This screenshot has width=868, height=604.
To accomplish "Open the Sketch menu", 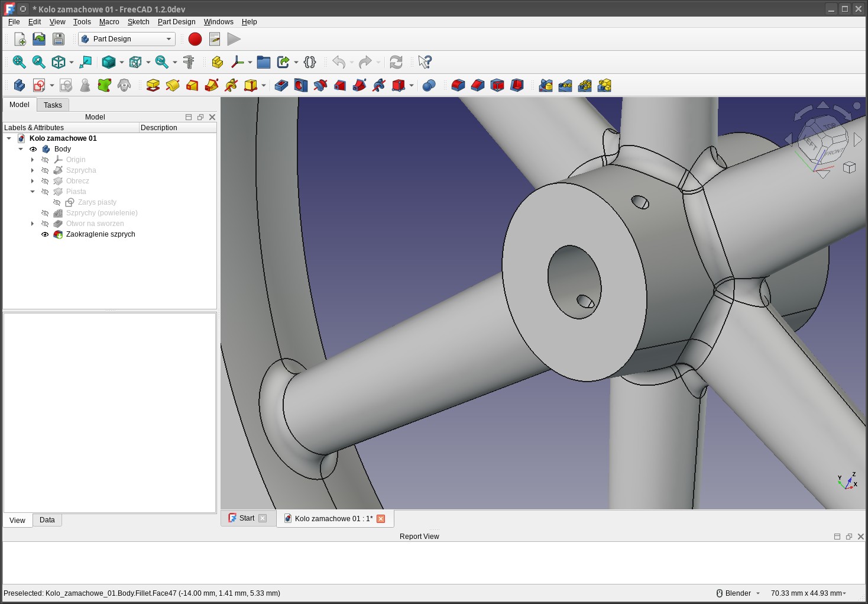I will [138, 22].
